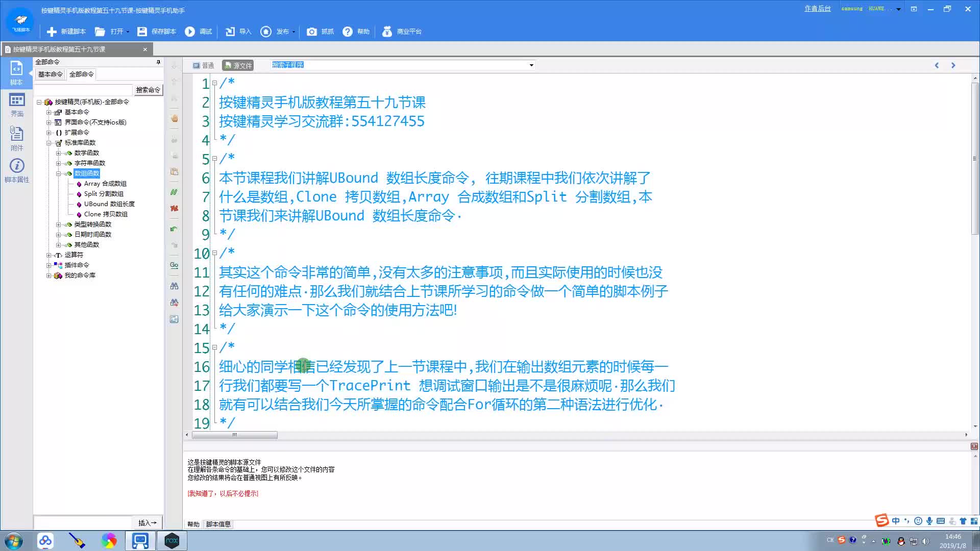
Task: Open the 搜索子程序 dropdown arrow
Action: tap(531, 65)
